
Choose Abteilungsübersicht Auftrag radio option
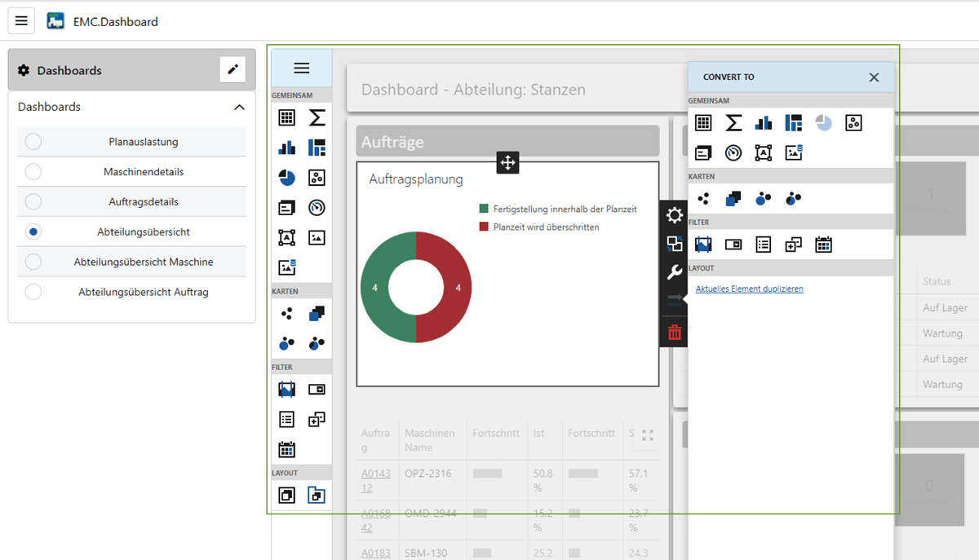click(33, 292)
